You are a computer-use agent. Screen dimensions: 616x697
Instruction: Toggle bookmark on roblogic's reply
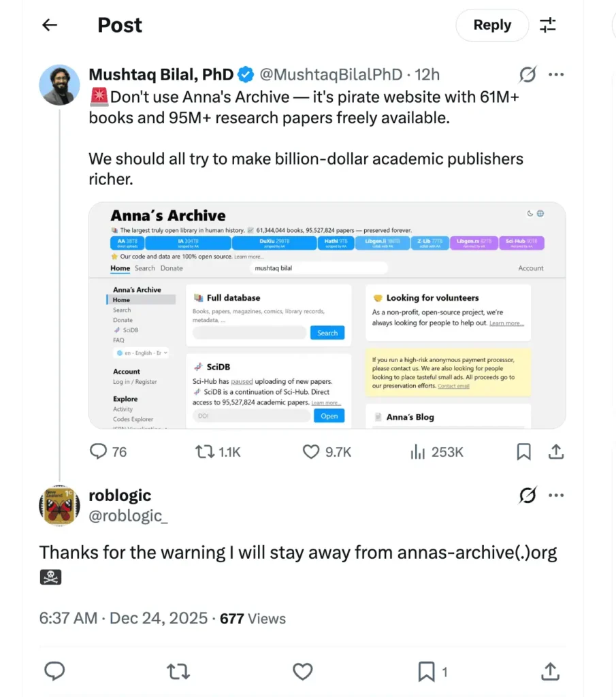(x=427, y=672)
